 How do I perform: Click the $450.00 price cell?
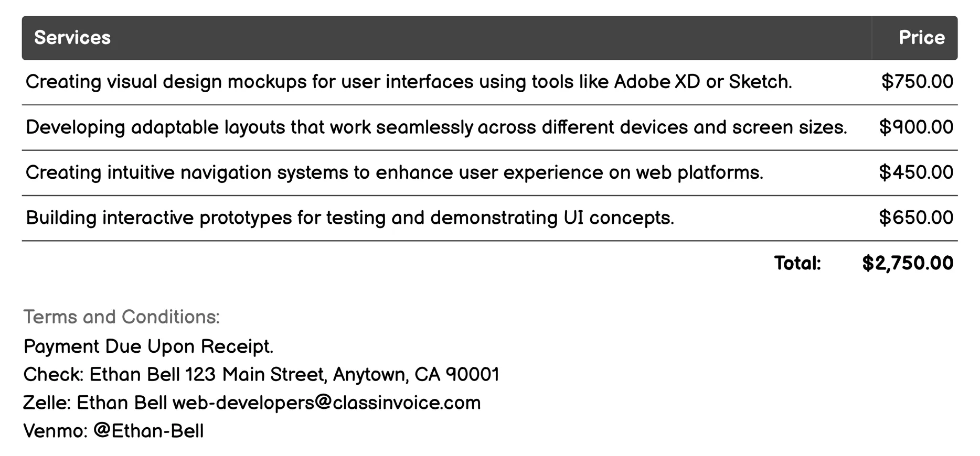(x=916, y=172)
